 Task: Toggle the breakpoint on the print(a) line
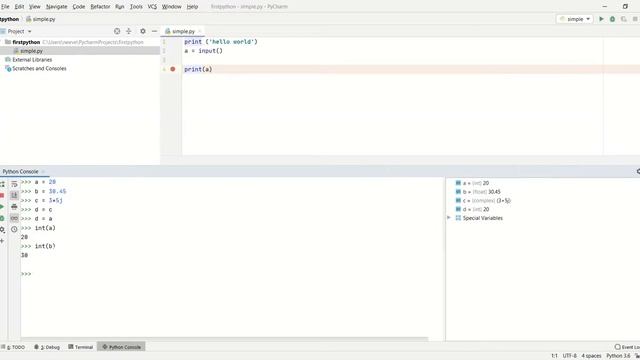tap(173, 69)
